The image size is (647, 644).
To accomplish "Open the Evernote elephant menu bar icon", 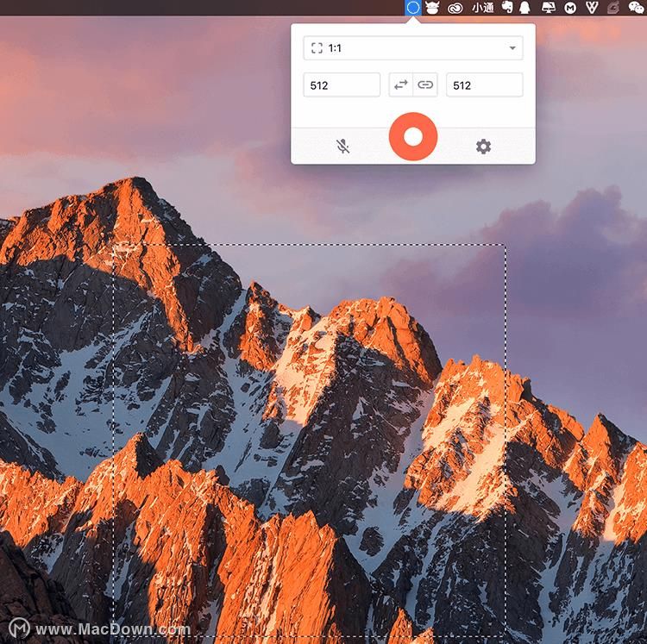I will 507,8.
